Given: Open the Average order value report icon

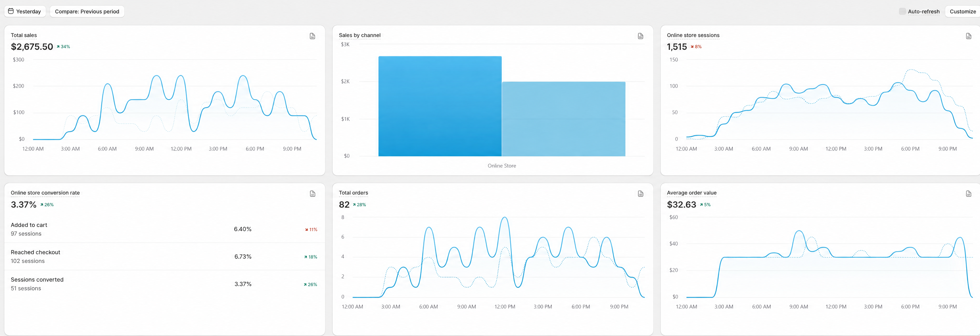Looking at the screenshot, I should pyautogui.click(x=968, y=194).
